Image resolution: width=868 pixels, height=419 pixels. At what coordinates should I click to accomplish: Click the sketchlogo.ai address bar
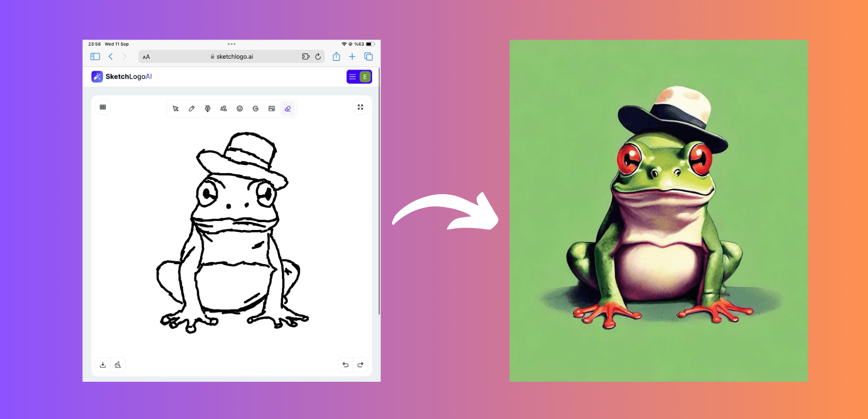232,56
